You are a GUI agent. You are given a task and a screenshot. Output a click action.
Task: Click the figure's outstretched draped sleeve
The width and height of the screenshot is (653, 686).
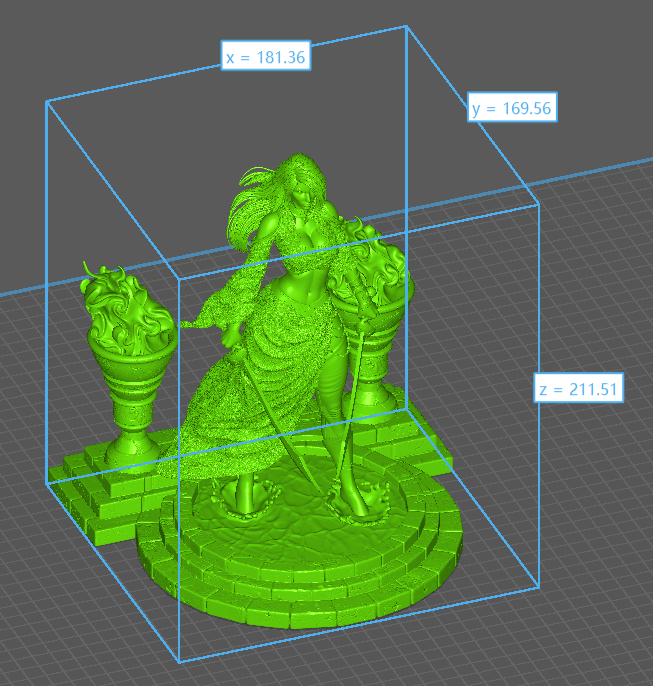[215, 308]
